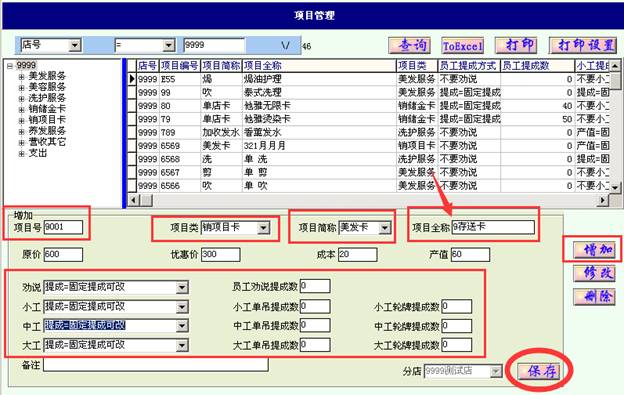This screenshot has width=624, height=395.
Task: Open 打印设置 print settings
Action: tap(583, 45)
